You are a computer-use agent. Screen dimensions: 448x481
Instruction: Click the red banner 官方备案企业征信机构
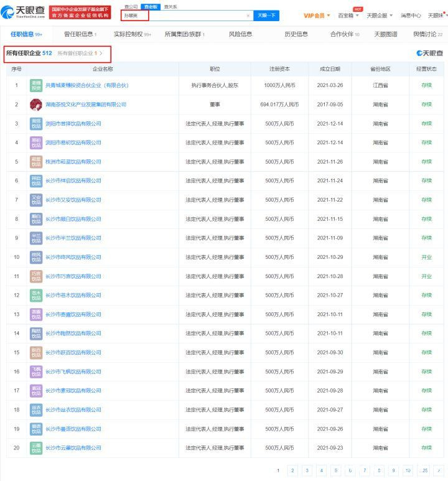pyautogui.click(x=80, y=12)
